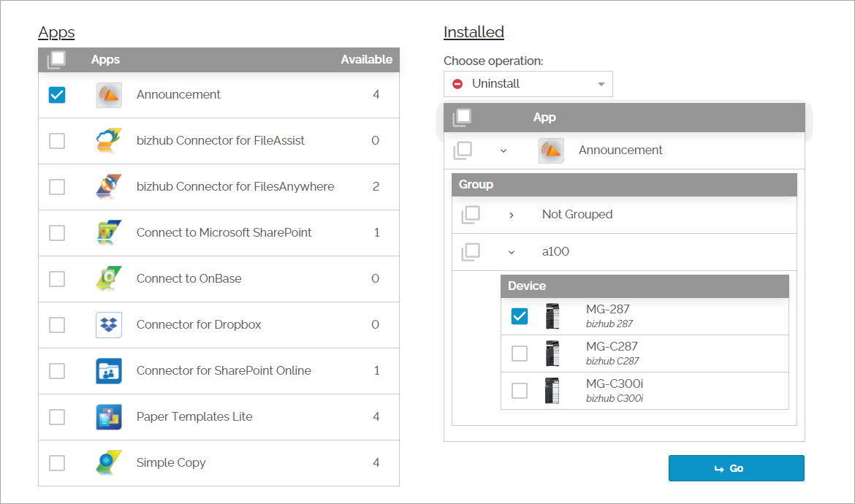This screenshot has height=504, width=855.
Task: Click 'Connector for SharePoint Online' app name
Action: [224, 370]
